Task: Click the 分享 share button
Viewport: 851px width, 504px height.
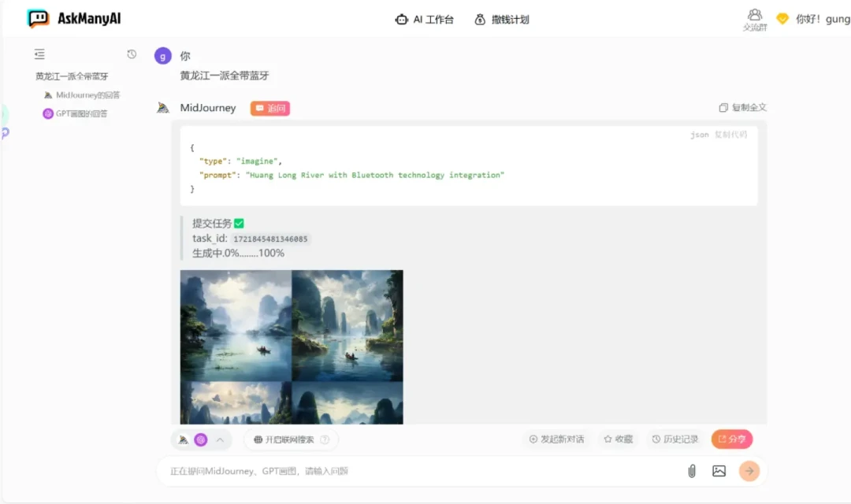Action: point(731,439)
